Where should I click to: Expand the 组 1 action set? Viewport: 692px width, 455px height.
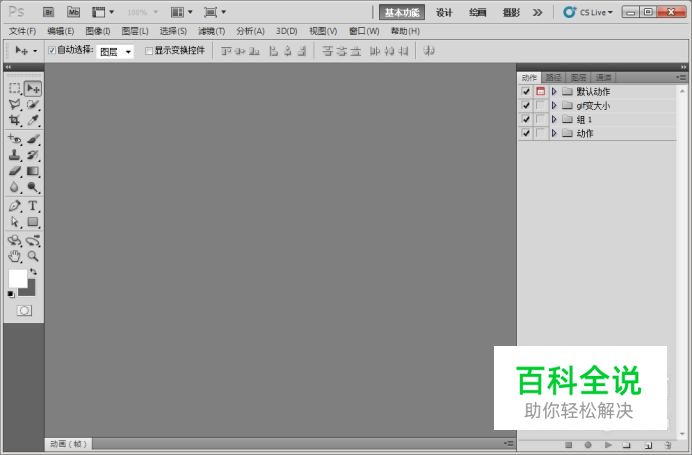(554, 119)
